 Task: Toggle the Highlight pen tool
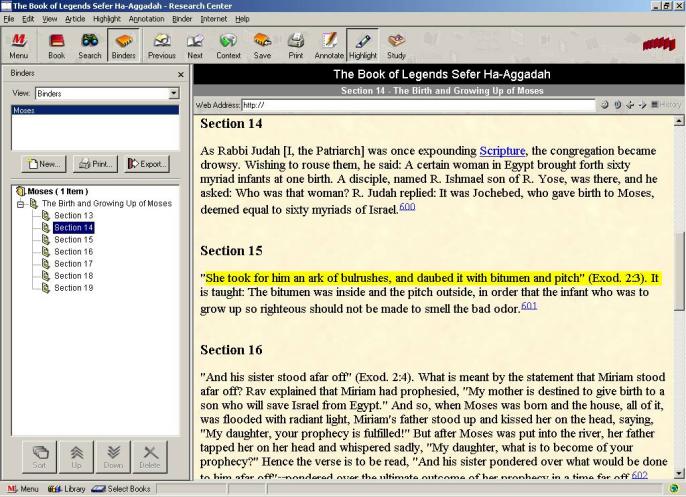coord(363,46)
